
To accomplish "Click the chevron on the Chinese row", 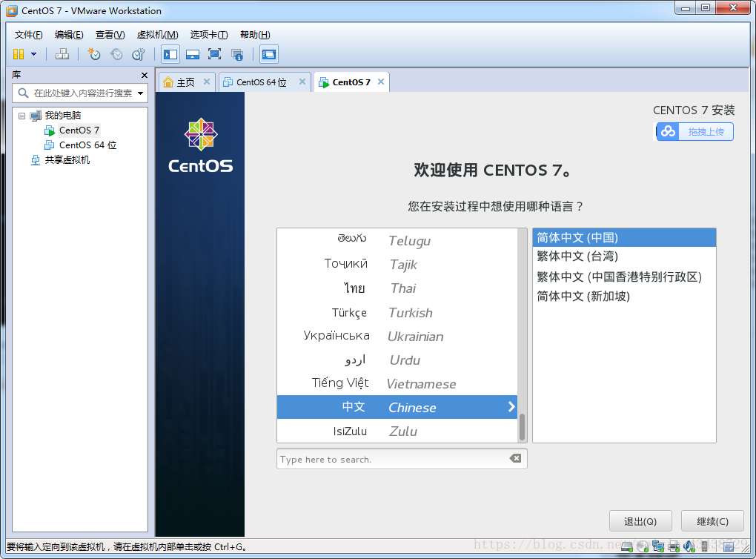I will [511, 406].
